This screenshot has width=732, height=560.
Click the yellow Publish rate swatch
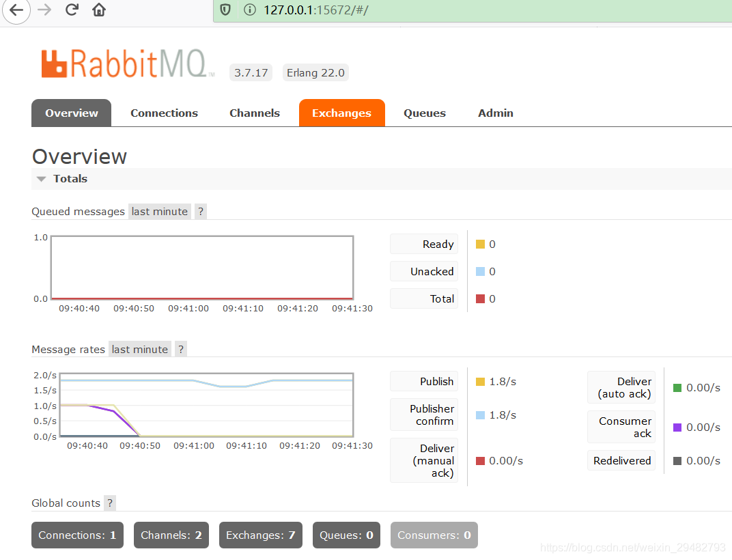coord(480,382)
